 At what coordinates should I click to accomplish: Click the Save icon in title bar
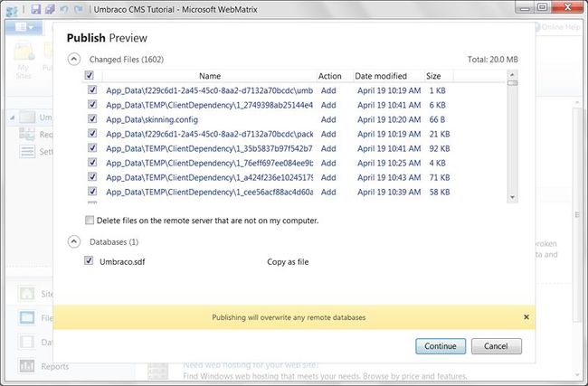tap(35, 9)
